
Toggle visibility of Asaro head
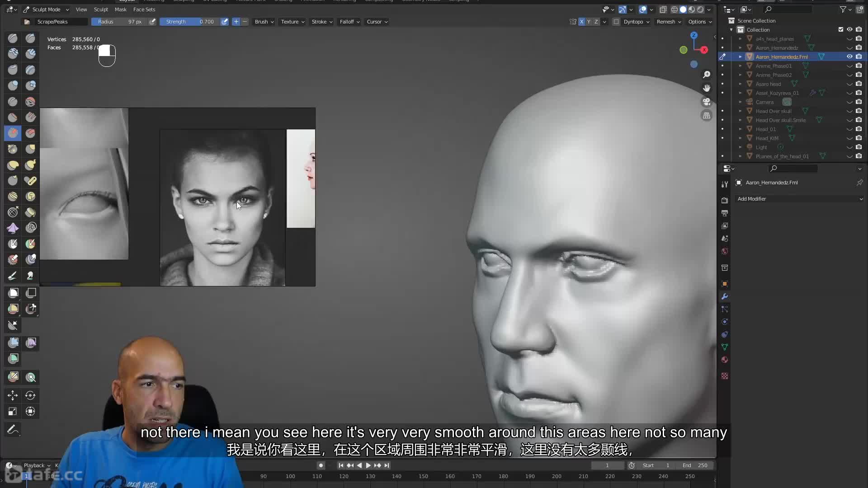coord(849,84)
